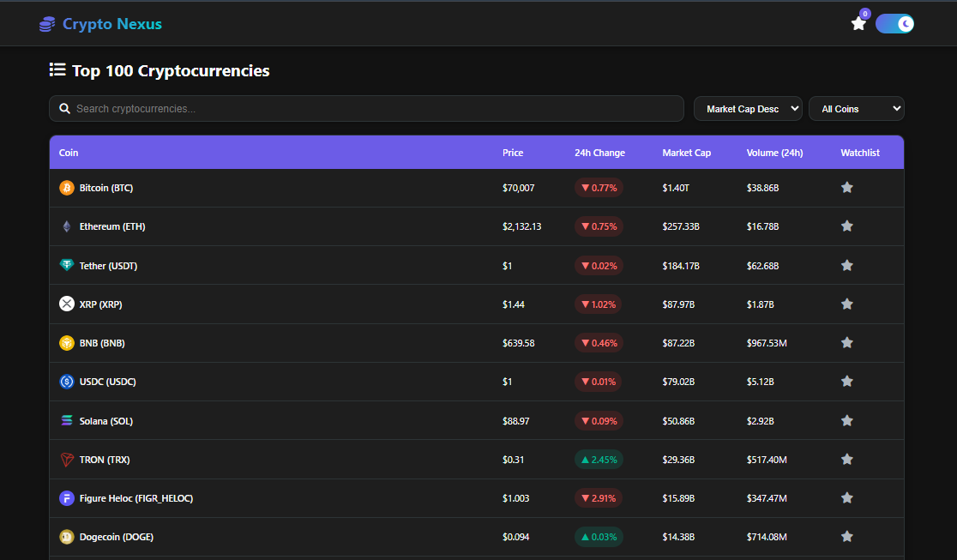Click the search magnifier icon

(64, 108)
